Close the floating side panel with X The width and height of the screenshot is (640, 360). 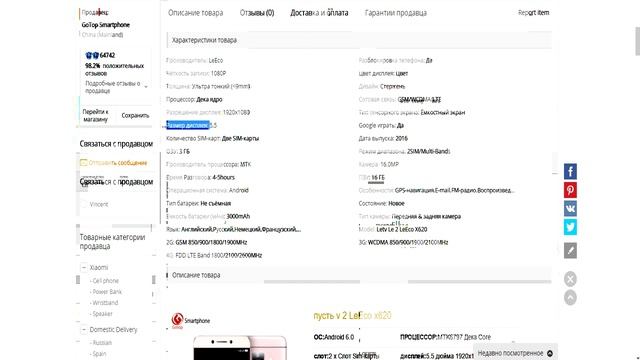point(570,279)
